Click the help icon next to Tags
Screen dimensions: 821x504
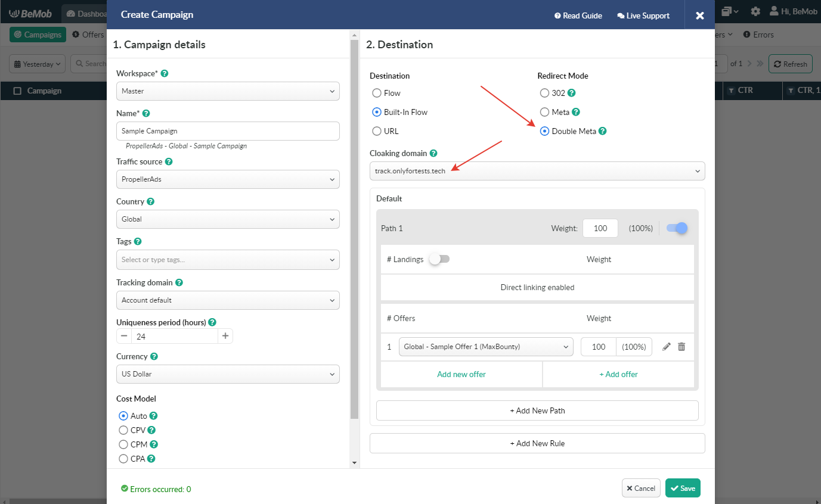tap(138, 241)
